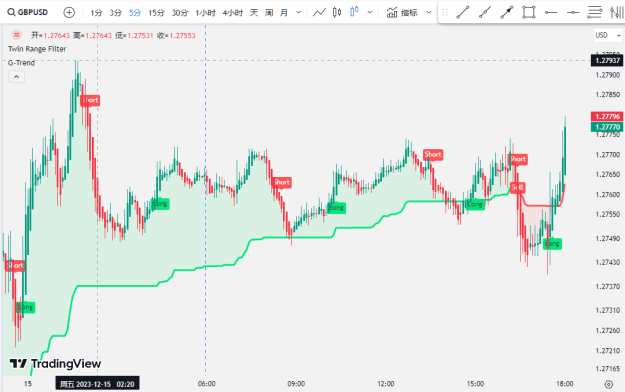This screenshot has width=625, height=392.
Task: Select the 周 weekly timeframe
Action: tap(269, 13)
